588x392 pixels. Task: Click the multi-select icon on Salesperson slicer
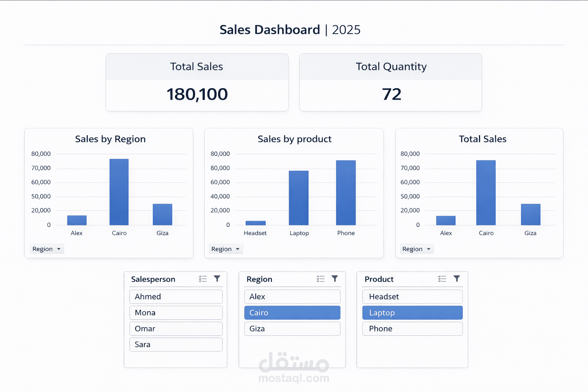(203, 279)
